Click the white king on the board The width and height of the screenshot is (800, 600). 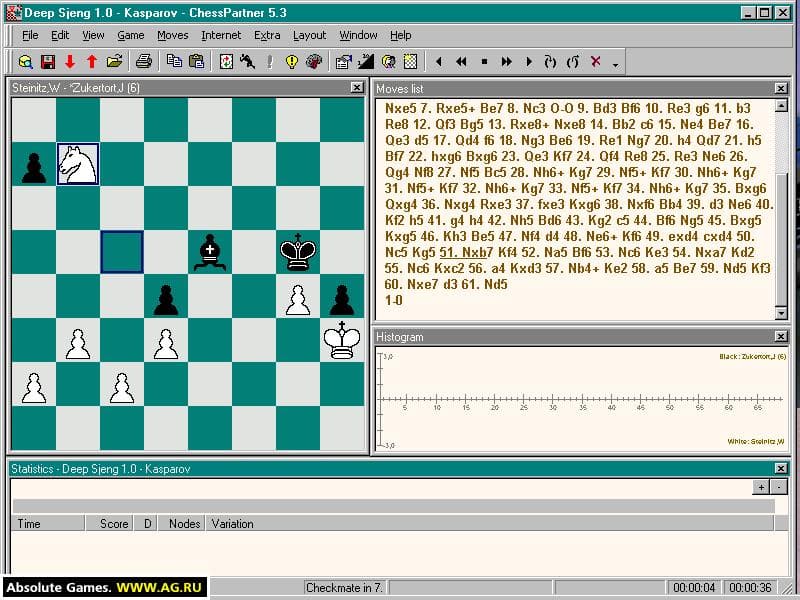[x=342, y=340]
